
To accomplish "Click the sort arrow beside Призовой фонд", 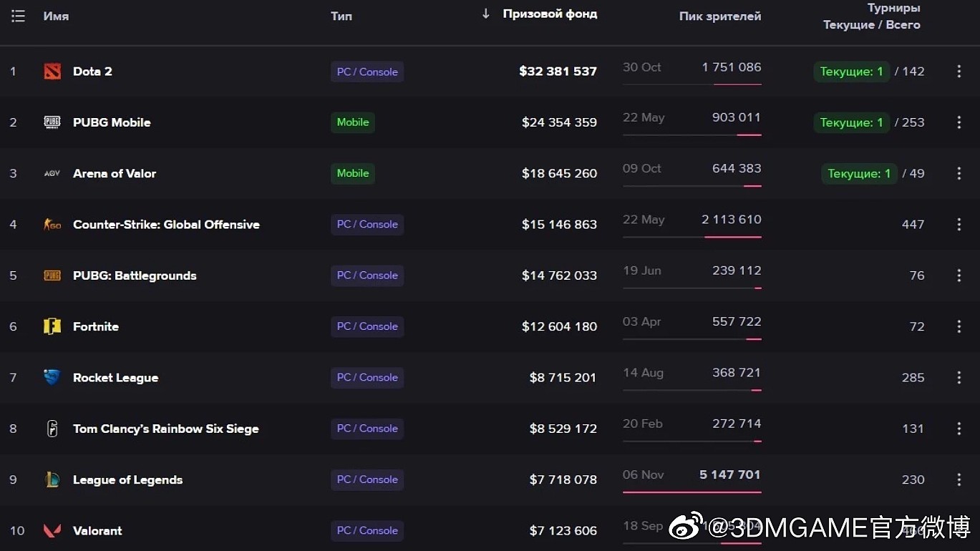I will (x=485, y=14).
